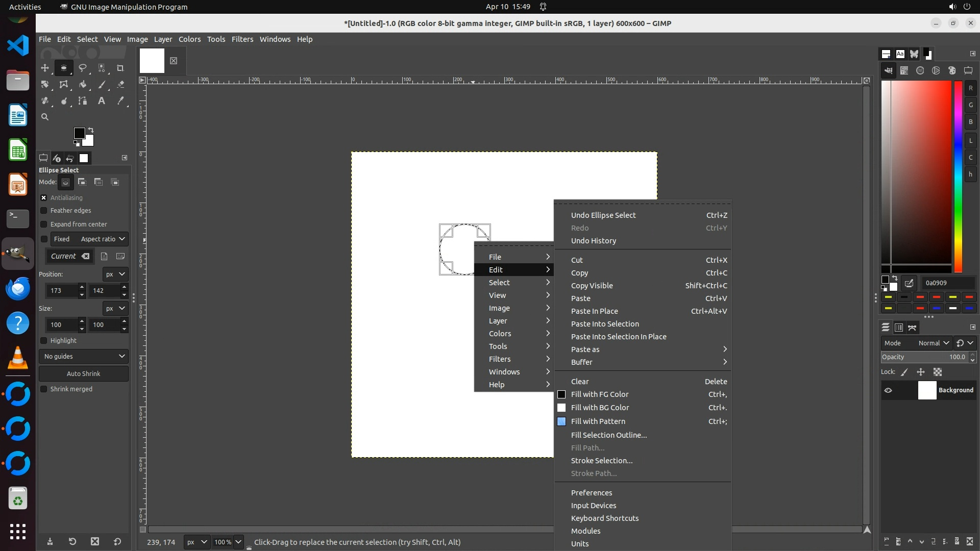Select the Paintbrush tool
The height and width of the screenshot is (551, 980).
(x=102, y=85)
